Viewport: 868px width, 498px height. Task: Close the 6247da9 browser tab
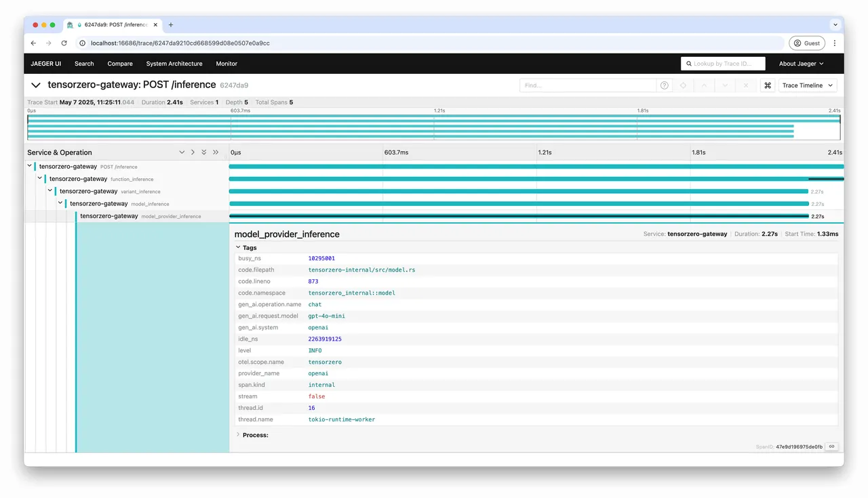click(156, 25)
